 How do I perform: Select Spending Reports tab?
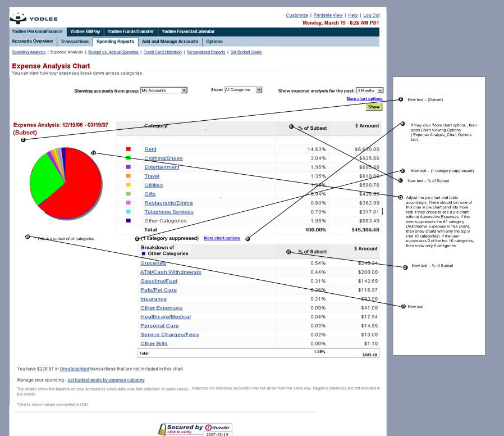tap(115, 42)
